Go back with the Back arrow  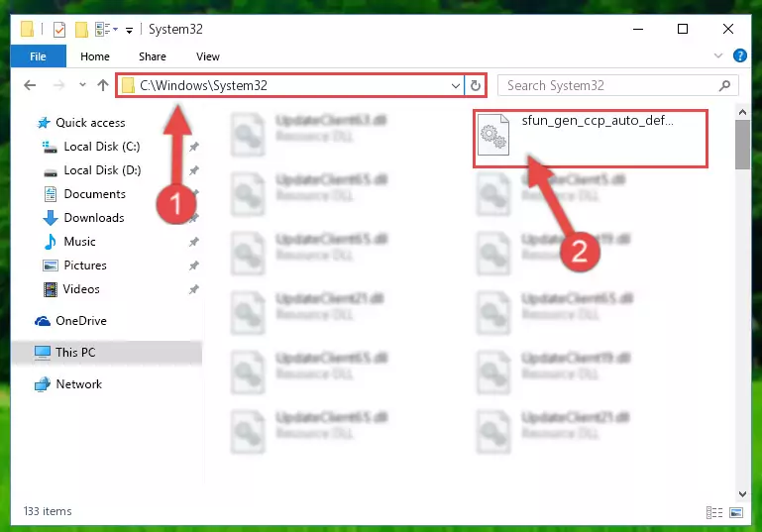point(30,85)
